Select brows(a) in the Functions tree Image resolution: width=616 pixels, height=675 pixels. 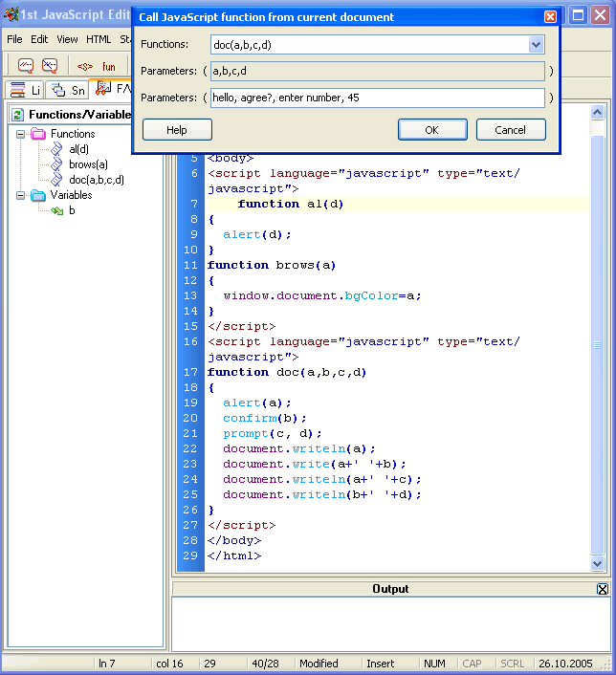click(88, 164)
